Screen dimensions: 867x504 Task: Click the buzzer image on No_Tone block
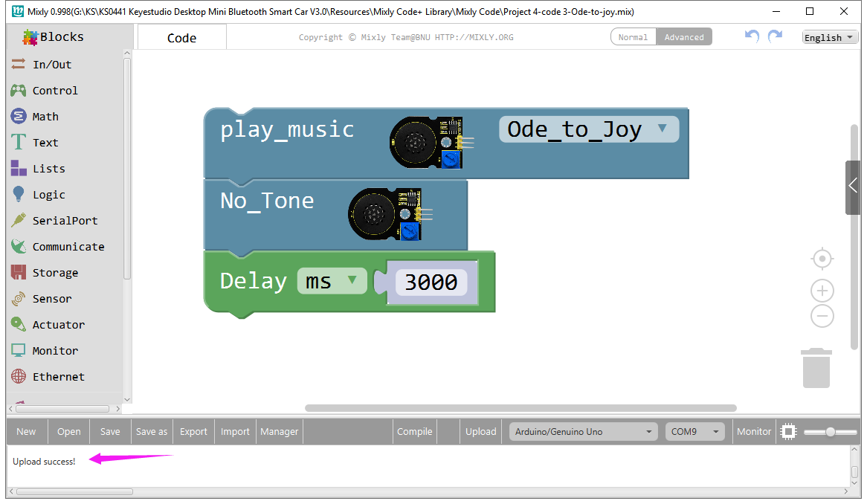pyautogui.click(x=390, y=214)
